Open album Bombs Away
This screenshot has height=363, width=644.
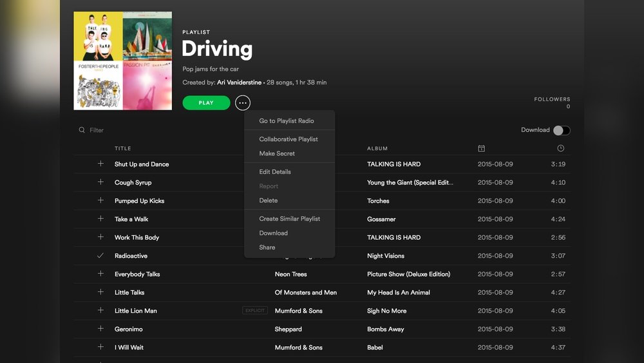[x=386, y=329]
